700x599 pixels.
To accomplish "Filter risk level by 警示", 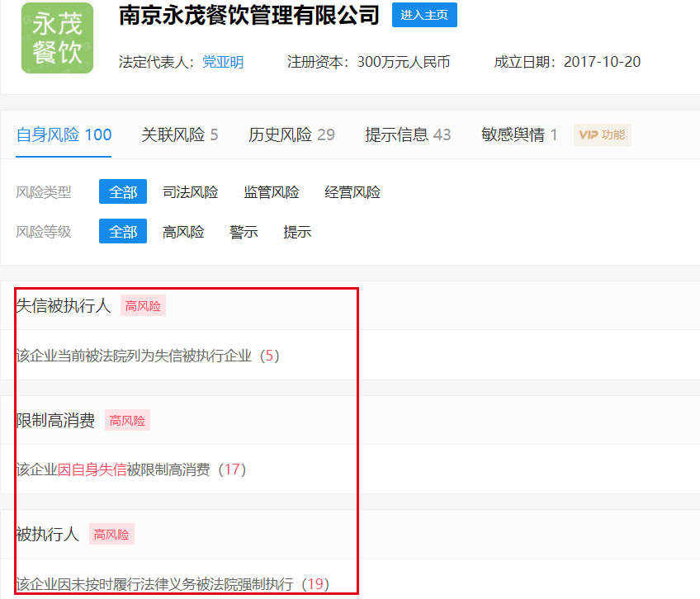I will (x=244, y=232).
